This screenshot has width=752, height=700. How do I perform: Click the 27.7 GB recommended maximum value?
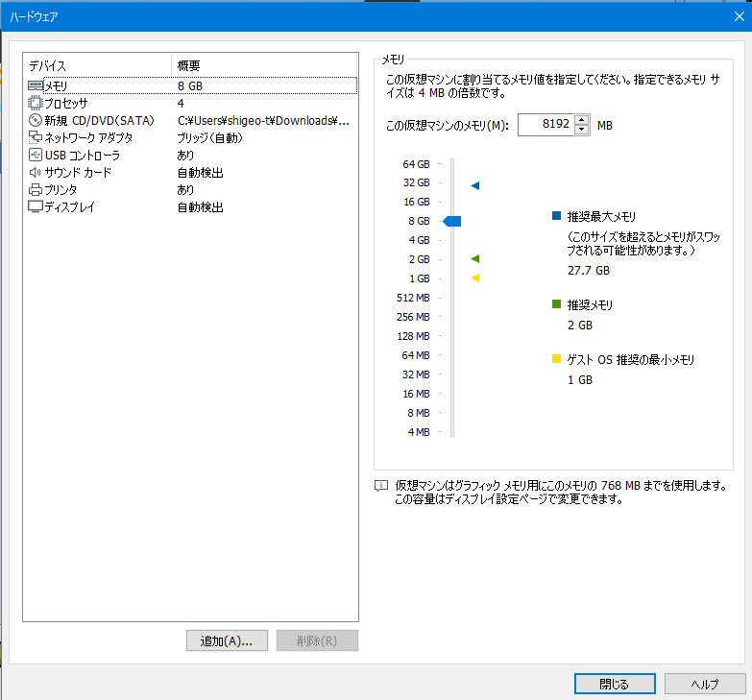tap(589, 271)
